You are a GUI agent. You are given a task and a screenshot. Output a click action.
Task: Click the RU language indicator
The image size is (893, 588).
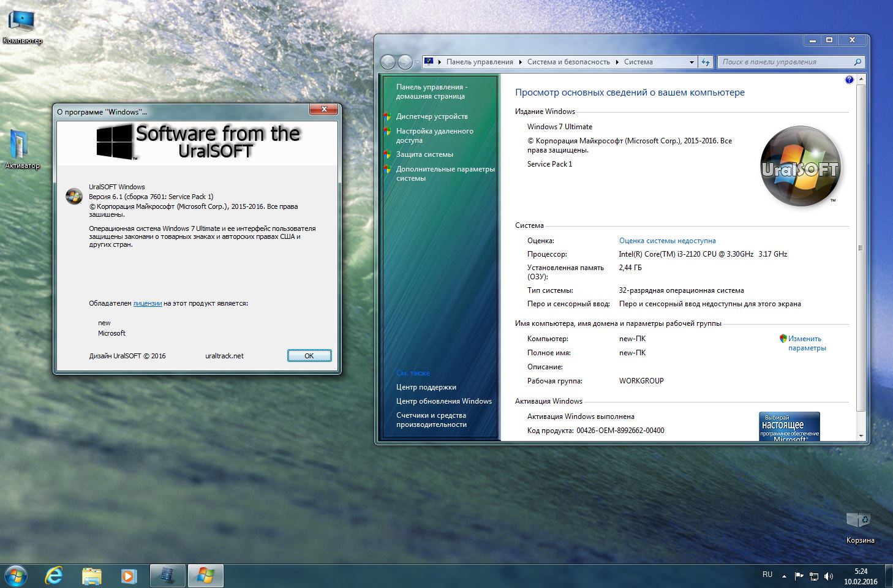click(x=767, y=575)
